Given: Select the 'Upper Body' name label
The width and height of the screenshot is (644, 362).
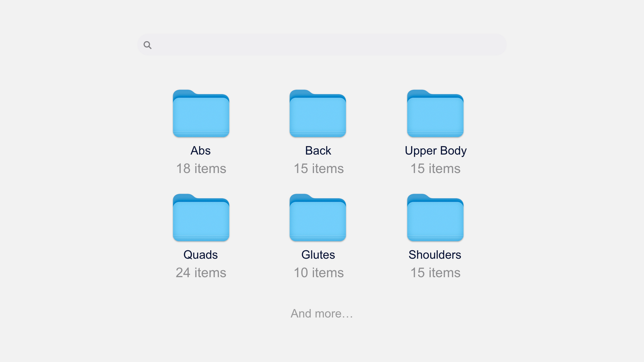Looking at the screenshot, I should pos(436,151).
